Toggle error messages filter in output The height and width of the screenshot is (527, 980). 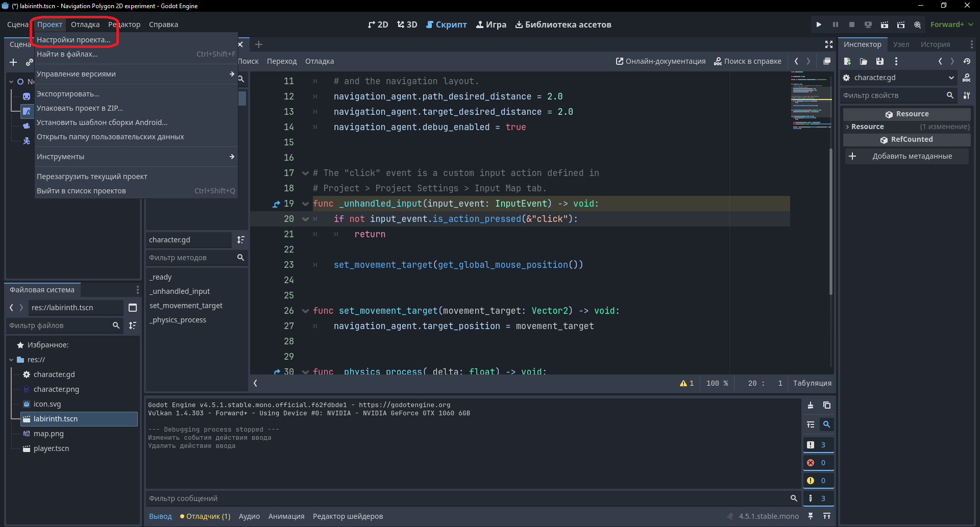[x=818, y=463]
